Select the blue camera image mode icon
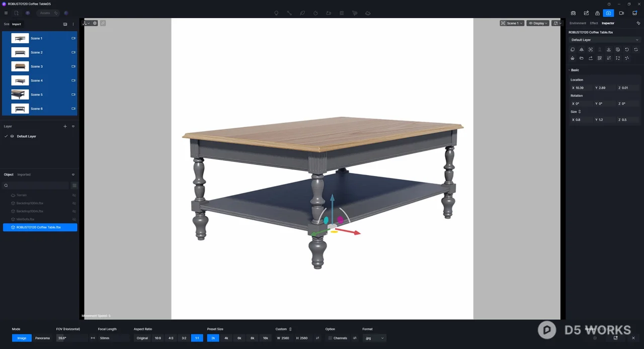Image resolution: width=644 pixels, height=349 pixels. (609, 13)
